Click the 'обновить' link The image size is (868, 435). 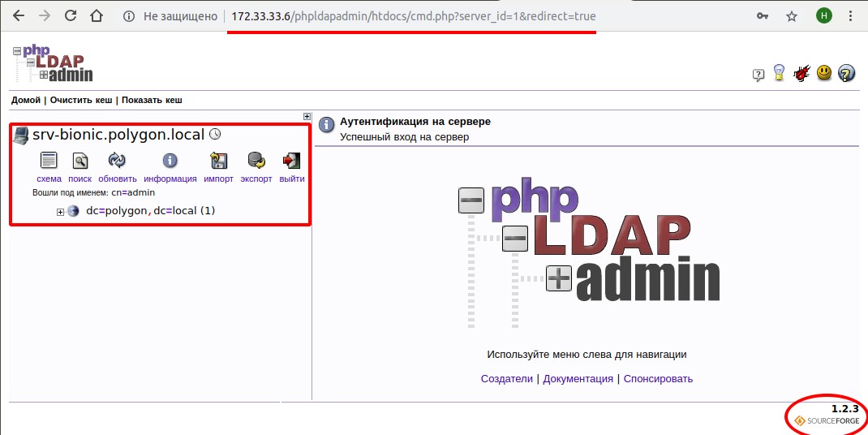point(118,179)
